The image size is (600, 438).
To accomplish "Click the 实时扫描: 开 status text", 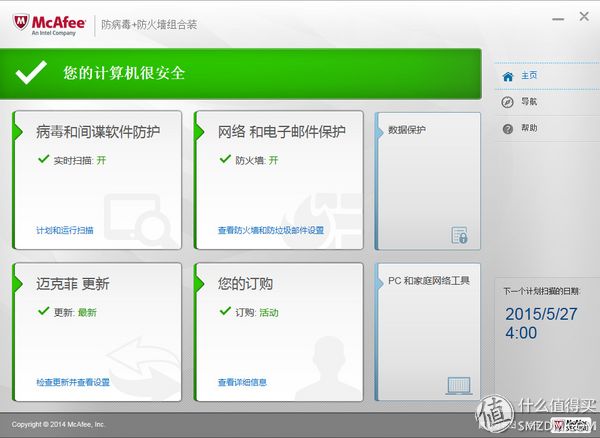I will pyautogui.click(x=80, y=160).
